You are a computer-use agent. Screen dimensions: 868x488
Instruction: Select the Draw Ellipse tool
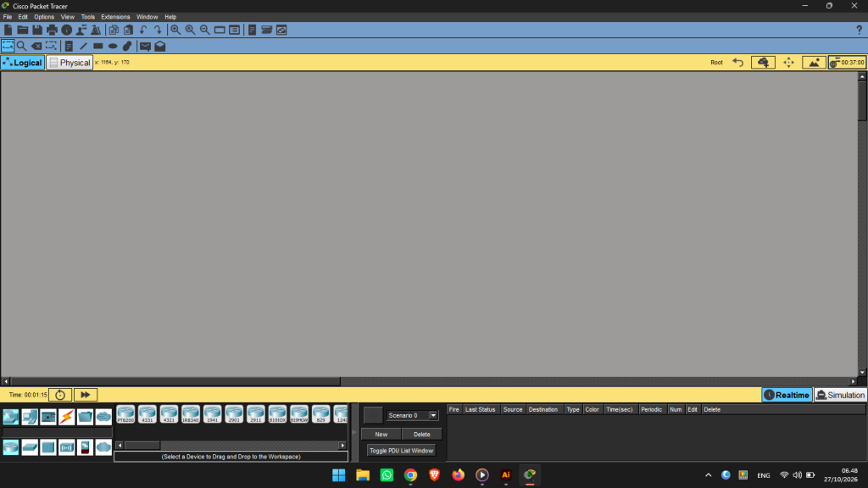pyautogui.click(x=113, y=46)
